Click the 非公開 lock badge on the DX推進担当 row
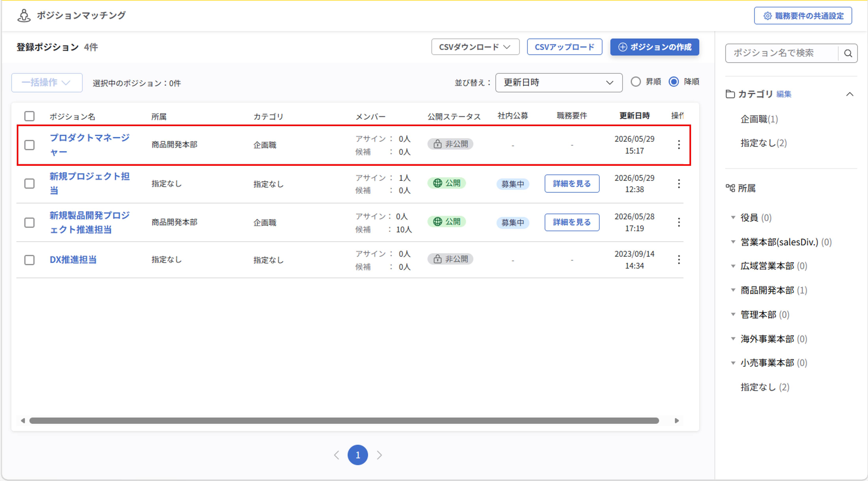Image resolution: width=868 pixels, height=481 pixels. (450, 259)
